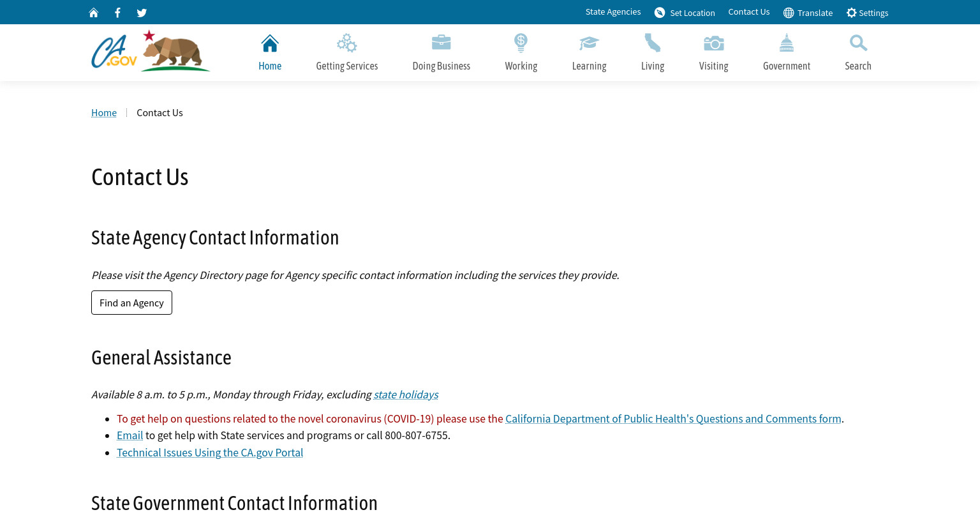980x526 pixels.
Task: Click the Translate label
Action: tap(815, 13)
